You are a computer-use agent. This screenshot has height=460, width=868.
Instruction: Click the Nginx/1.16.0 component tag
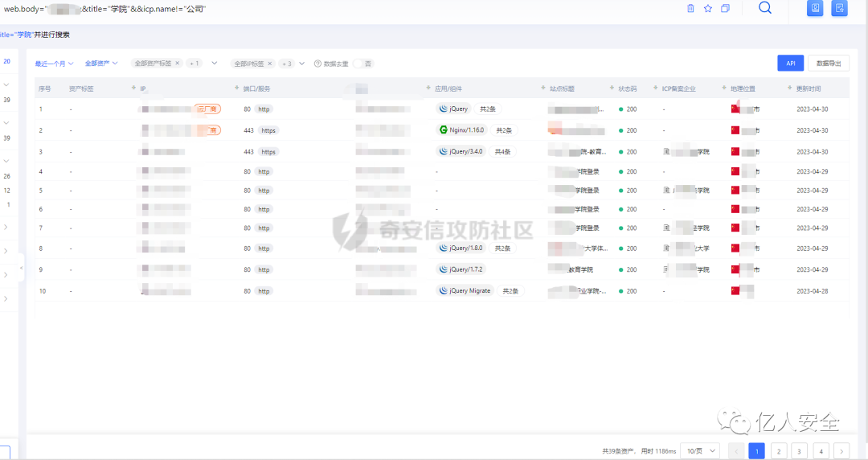click(462, 130)
